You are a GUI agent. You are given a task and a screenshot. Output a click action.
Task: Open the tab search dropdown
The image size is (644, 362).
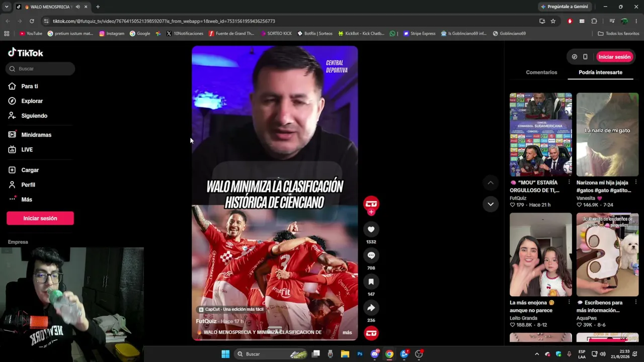(x=7, y=7)
